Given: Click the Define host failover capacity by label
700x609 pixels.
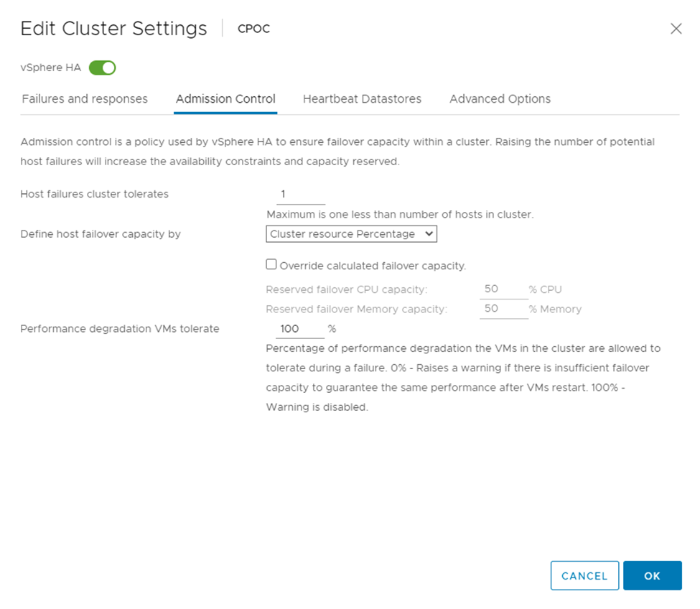Looking at the screenshot, I should (101, 234).
